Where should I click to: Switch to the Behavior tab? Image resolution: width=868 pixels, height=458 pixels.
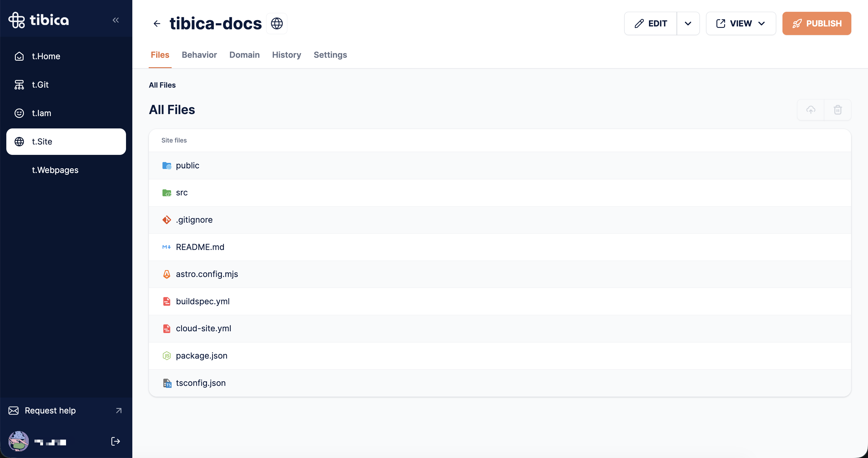pyautogui.click(x=199, y=55)
